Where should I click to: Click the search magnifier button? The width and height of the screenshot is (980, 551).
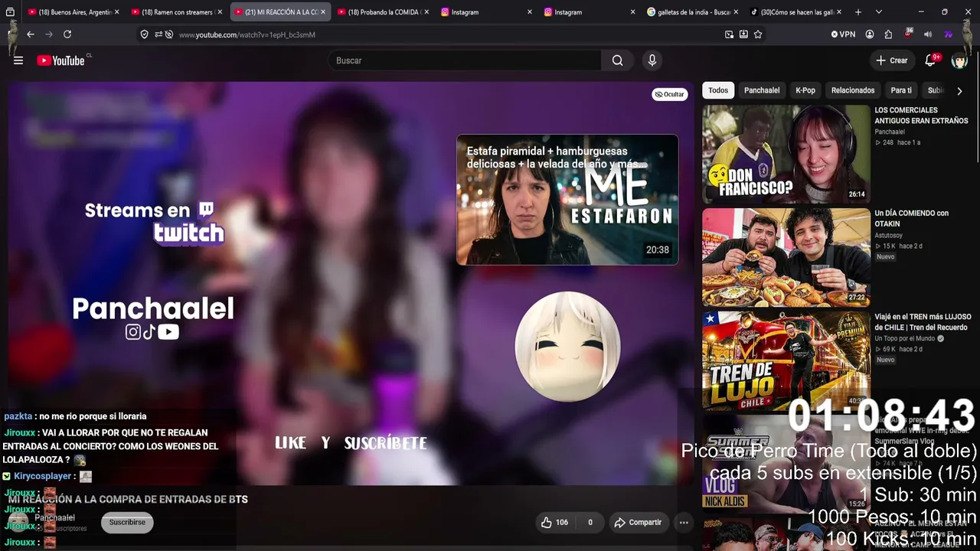coord(617,60)
